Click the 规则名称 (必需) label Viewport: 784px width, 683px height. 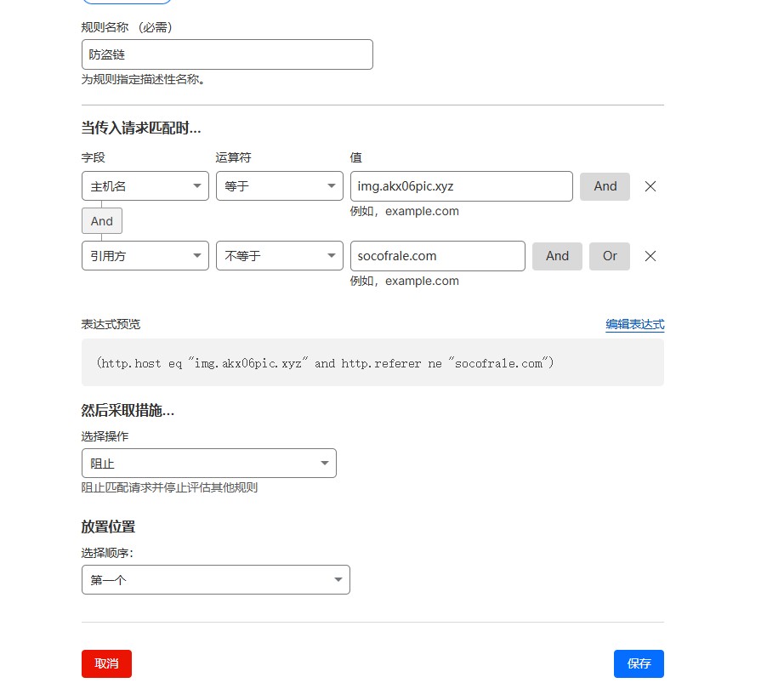(127, 27)
